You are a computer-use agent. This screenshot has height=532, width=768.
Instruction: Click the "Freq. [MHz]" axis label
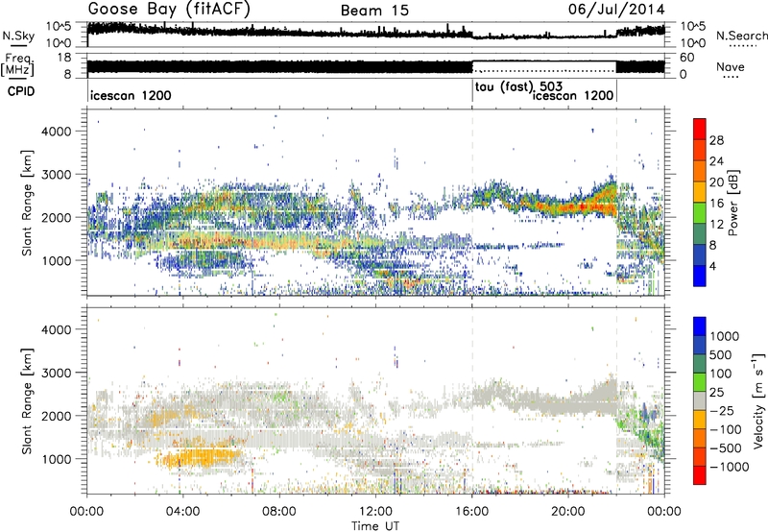point(18,65)
